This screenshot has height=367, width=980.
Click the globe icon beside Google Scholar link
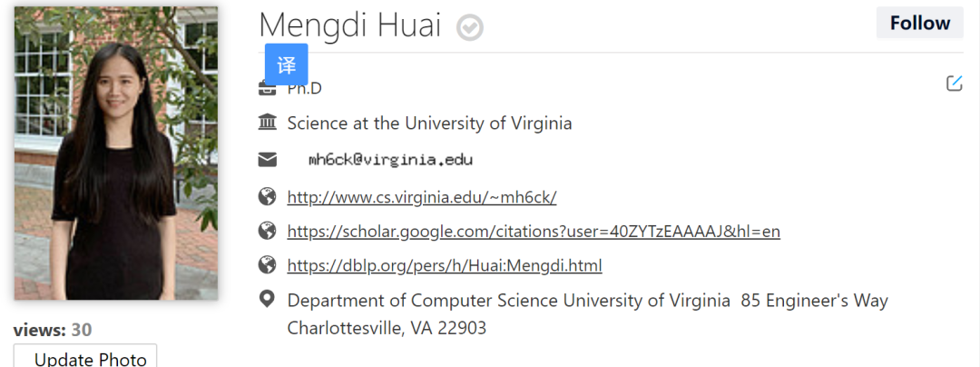pyautogui.click(x=267, y=231)
